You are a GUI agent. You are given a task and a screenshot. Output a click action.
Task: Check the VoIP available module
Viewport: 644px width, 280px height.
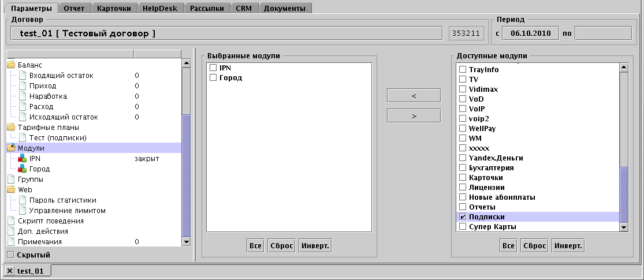[463, 109]
